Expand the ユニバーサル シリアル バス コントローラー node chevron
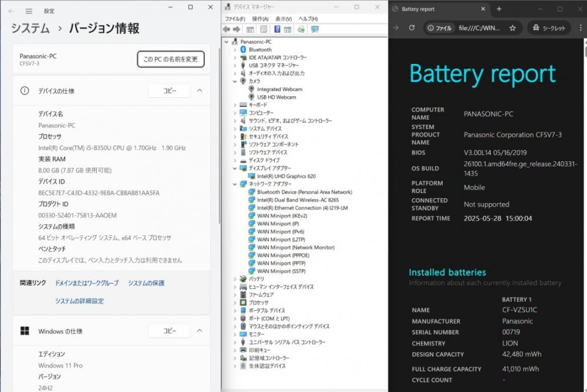Screen dimensions: 587x392 pyautogui.click(x=235, y=342)
